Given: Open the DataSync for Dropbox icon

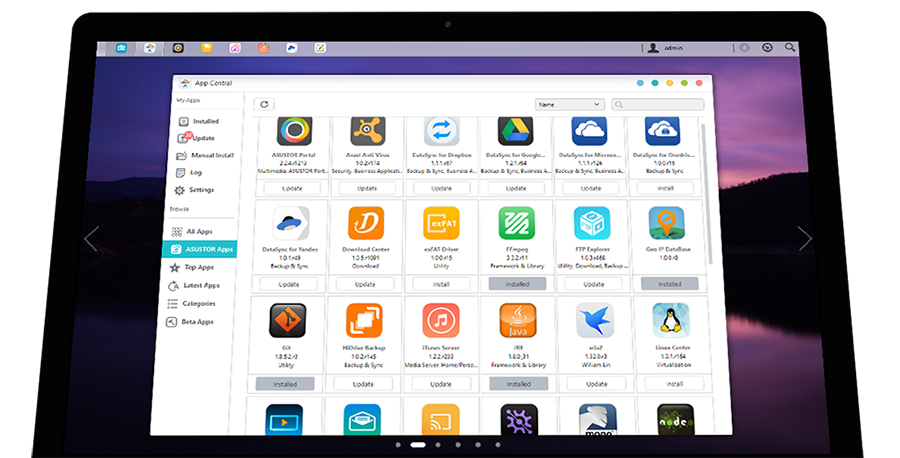Looking at the screenshot, I should pyautogui.click(x=441, y=131).
